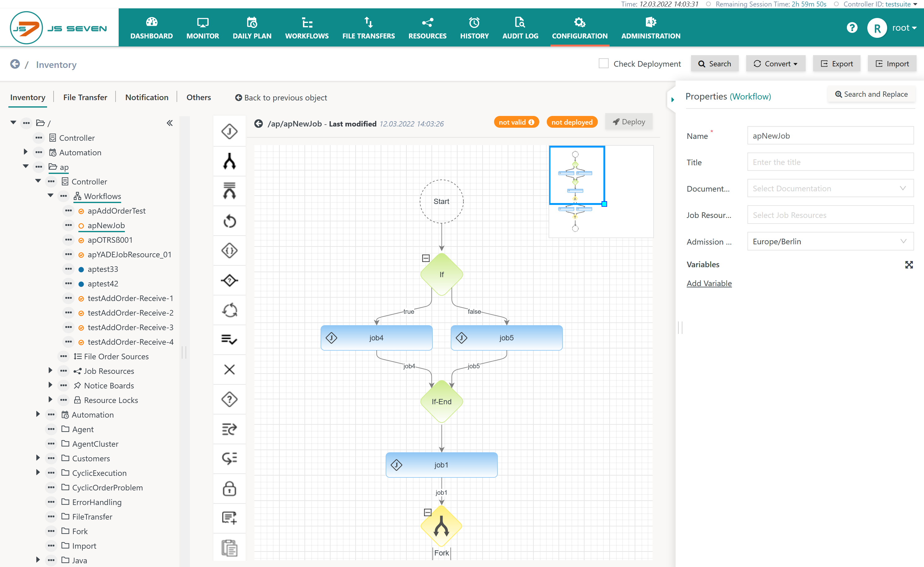The width and height of the screenshot is (924, 567).
Task: Open Search and Replace
Action: [871, 94]
